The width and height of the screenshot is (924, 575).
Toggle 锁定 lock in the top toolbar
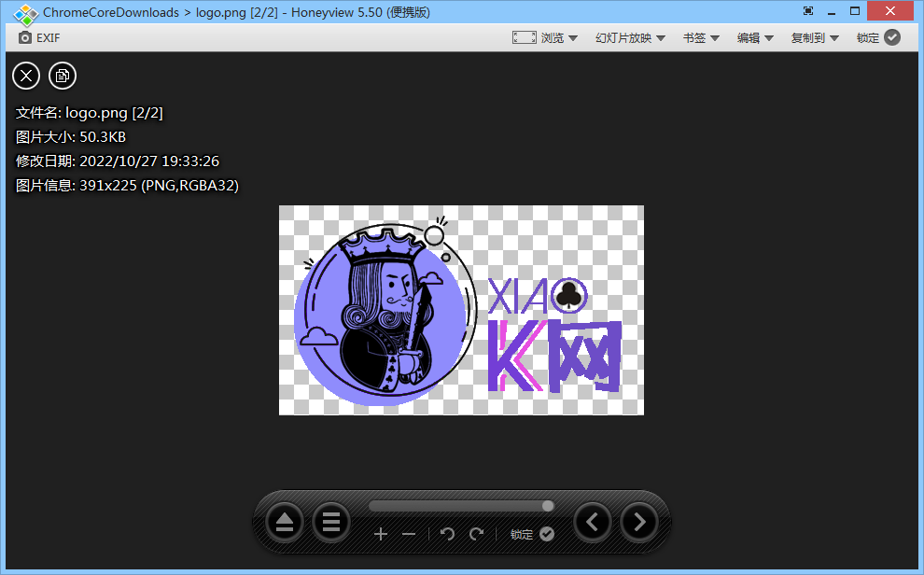878,37
